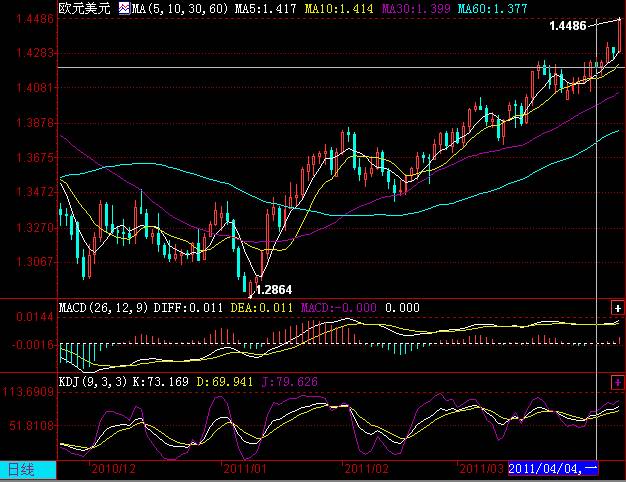This screenshot has width=626, height=482.
Task: Click the 1.3067 price axis label
Action: pos(35,262)
